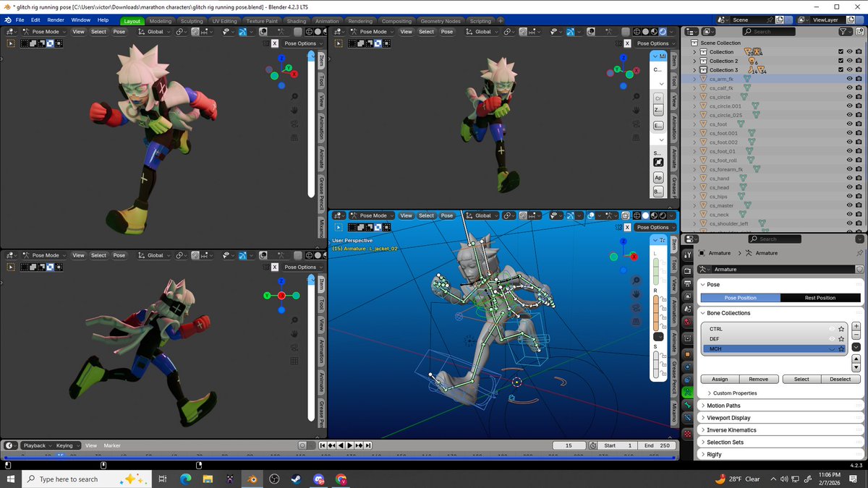Toggle the Collection 2 exclude checkbox
The image size is (868, 488).
click(x=841, y=61)
